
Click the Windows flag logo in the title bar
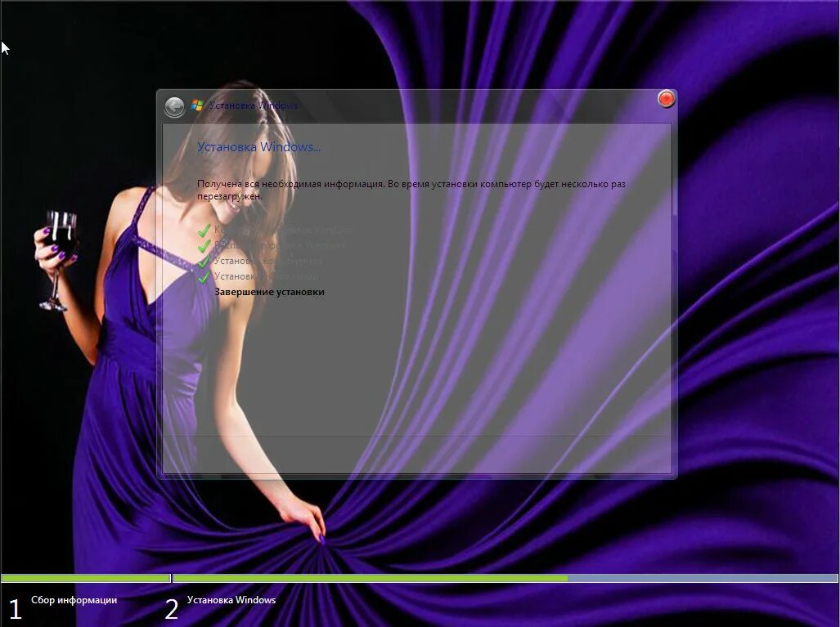[197, 105]
